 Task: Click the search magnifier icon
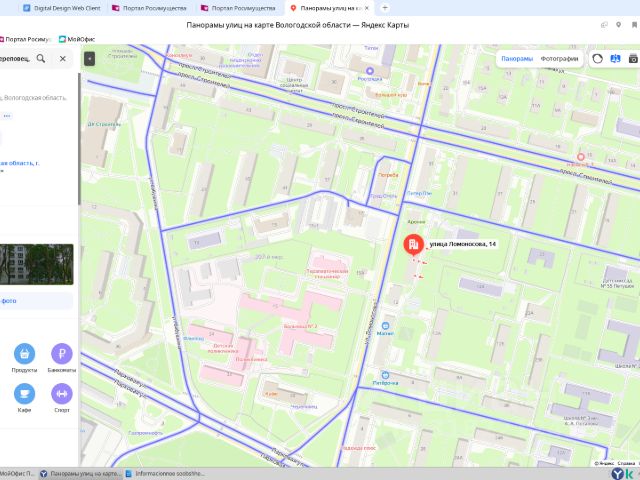click(41, 58)
